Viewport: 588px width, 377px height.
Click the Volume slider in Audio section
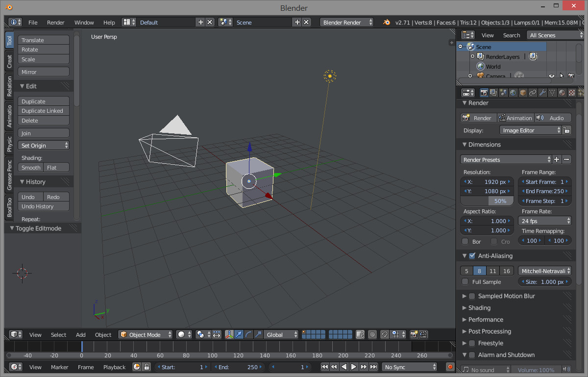point(537,370)
